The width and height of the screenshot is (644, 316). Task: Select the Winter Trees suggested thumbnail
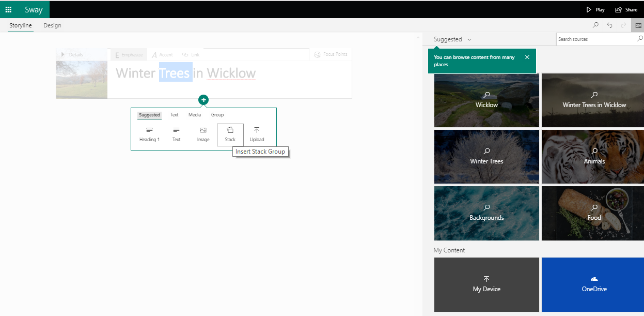click(486, 156)
